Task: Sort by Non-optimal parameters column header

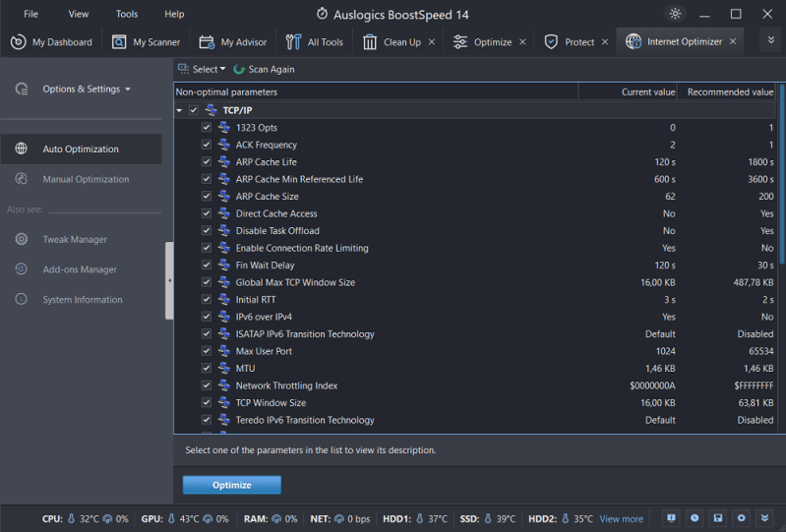Action: pyautogui.click(x=376, y=92)
